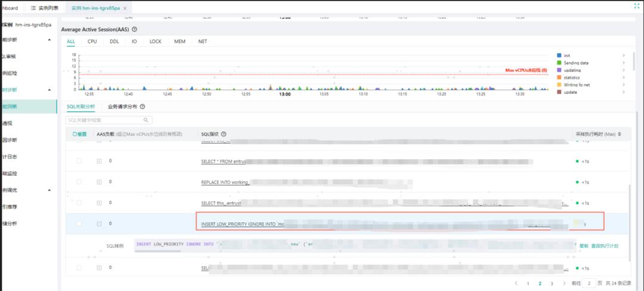Viewport: 644px width, 291px height.
Task: Expand the Sending data legend arrow
Action: pyautogui.click(x=624, y=63)
